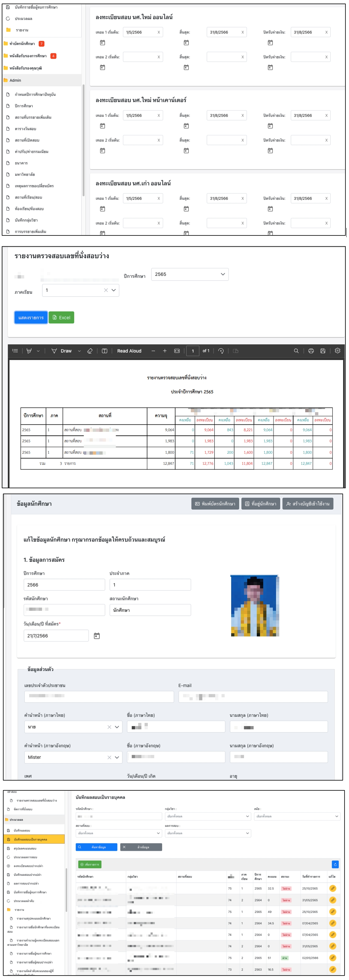Image resolution: width=349 pixels, height=980 pixels.
Task: Click the เลขประจำตัวประชาชน input field
Action: 99,697
